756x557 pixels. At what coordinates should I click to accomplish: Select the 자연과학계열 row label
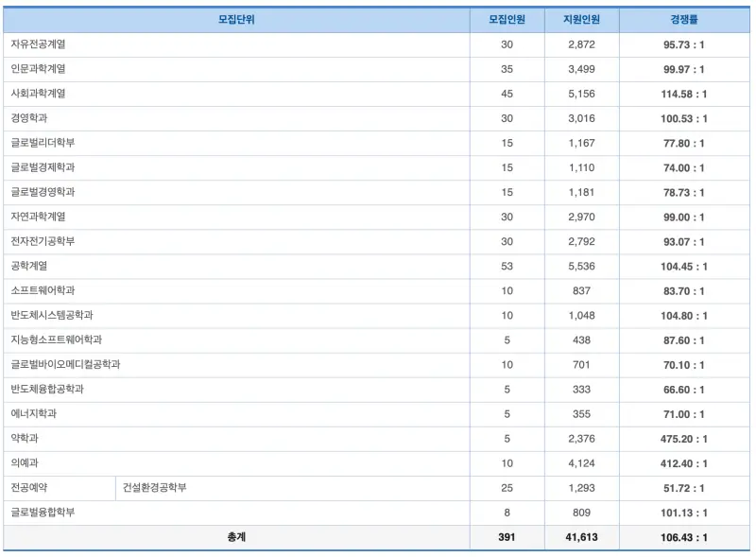pyautogui.click(x=38, y=217)
